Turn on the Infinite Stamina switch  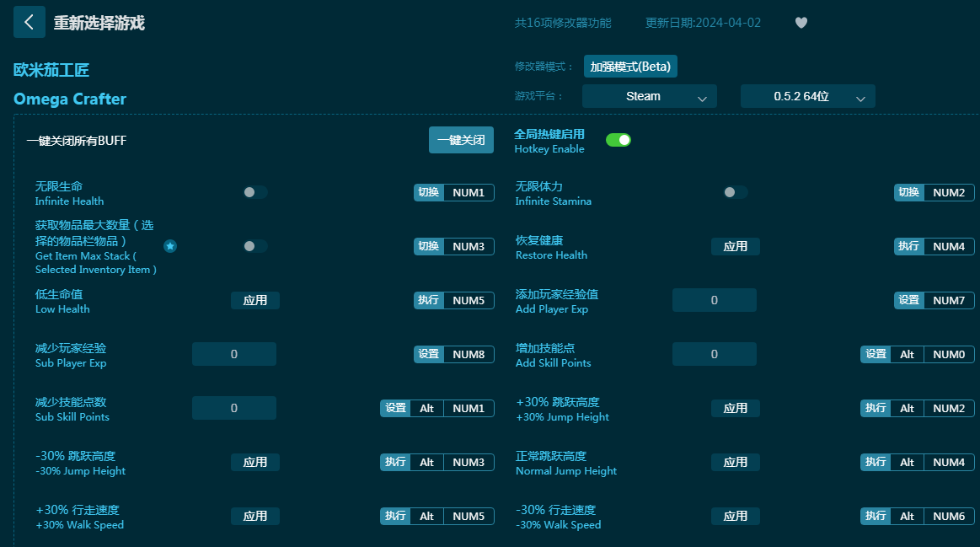click(x=735, y=192)
